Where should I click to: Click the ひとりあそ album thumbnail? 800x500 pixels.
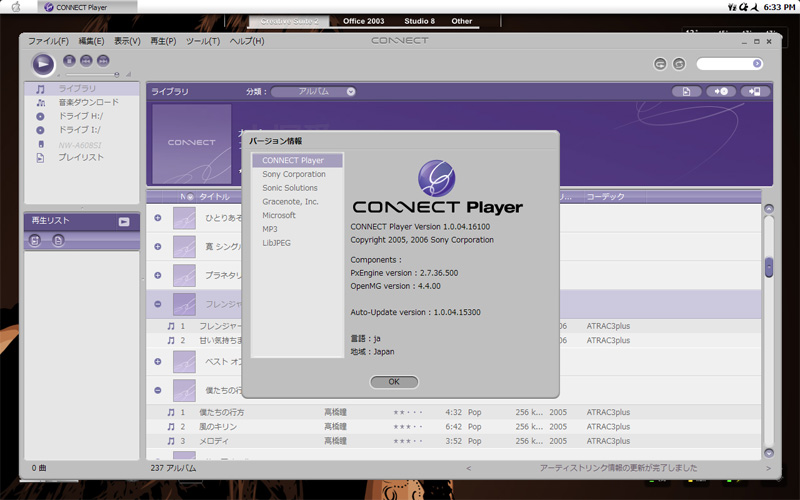click(184, 218)
